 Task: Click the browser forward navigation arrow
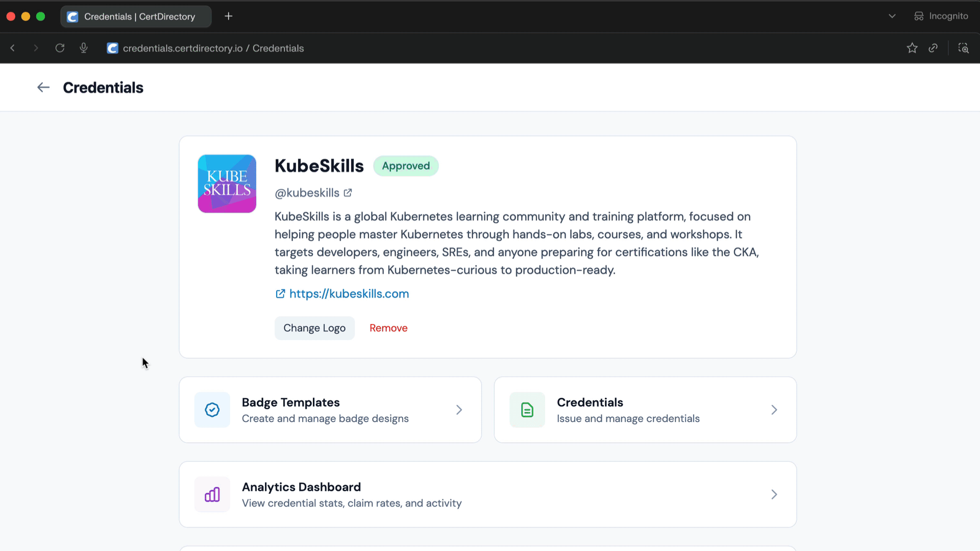[36, 48]
